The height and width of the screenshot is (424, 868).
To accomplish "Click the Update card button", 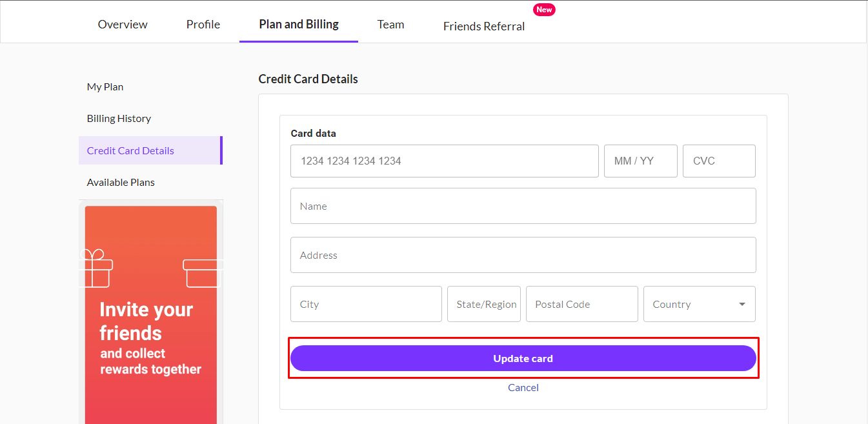I will pos(523,358).
